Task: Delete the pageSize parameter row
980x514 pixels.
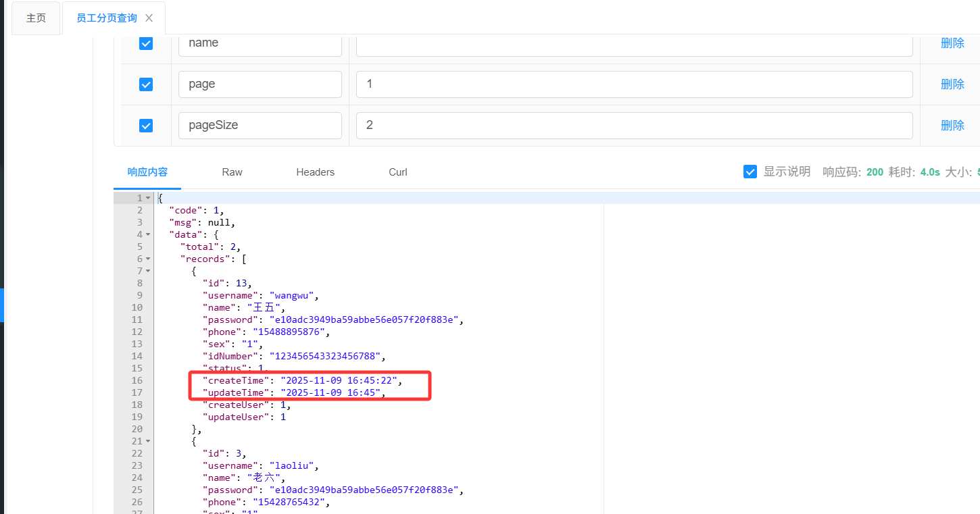Action: click(x=952, y=126)
